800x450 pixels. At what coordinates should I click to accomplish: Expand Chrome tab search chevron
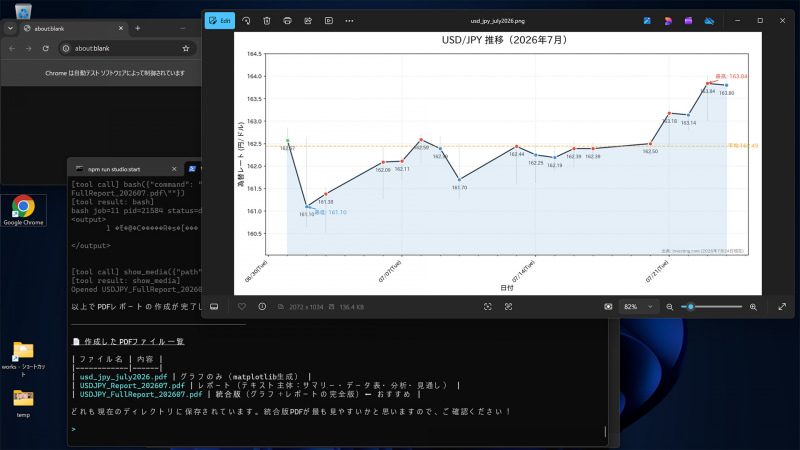(10, 29)
